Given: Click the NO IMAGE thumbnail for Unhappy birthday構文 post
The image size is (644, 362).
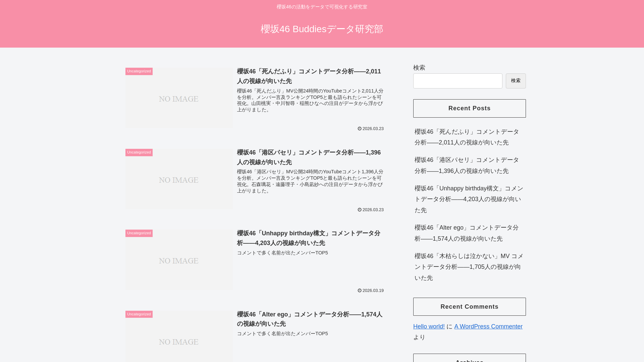Looking at the screenshot, I should click(x=179, y=260).
